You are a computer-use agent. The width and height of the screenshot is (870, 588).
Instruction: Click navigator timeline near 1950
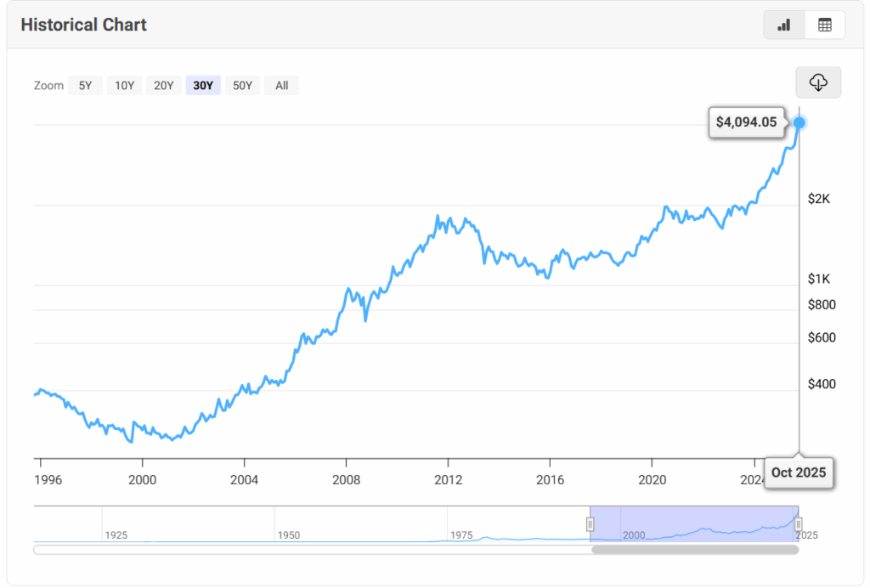pos(288,534)
